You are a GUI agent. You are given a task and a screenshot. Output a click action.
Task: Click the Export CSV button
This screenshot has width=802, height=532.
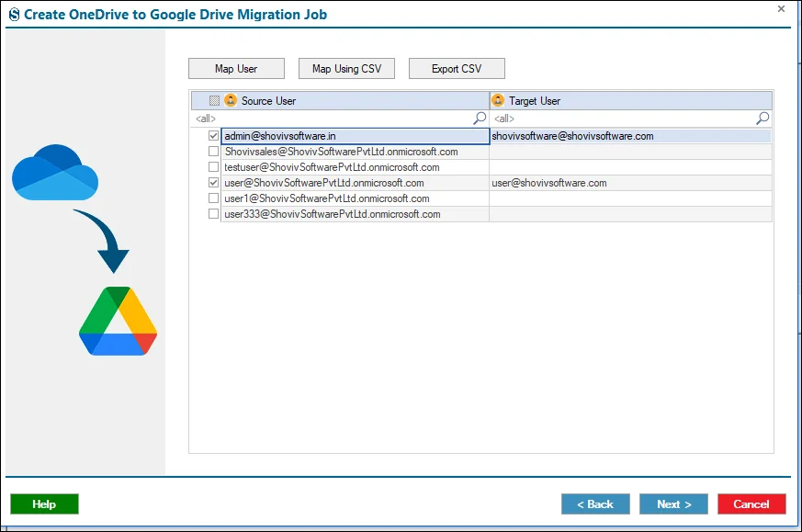(457, 69)
